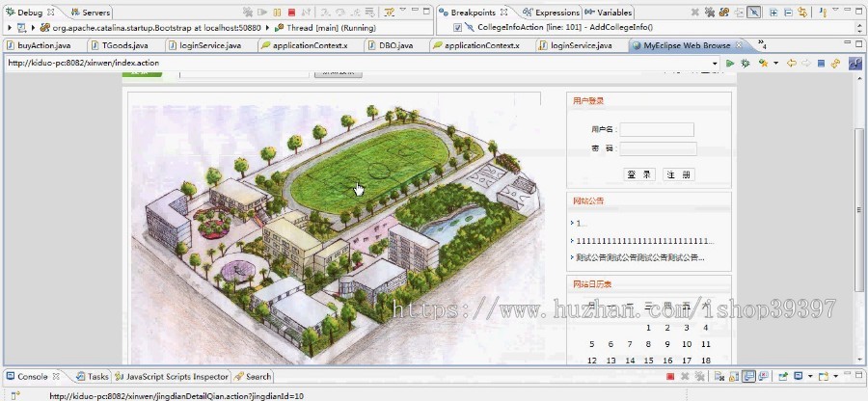Remove all breakpoints
Viewport: 868px width, 401px height.
pos(710,12)
